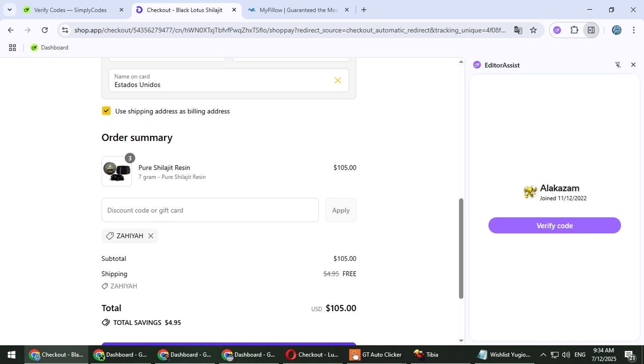Click the scrollbar down arrow
The height and width of the screenshot is (364, 644).
[x=461, y=340]
